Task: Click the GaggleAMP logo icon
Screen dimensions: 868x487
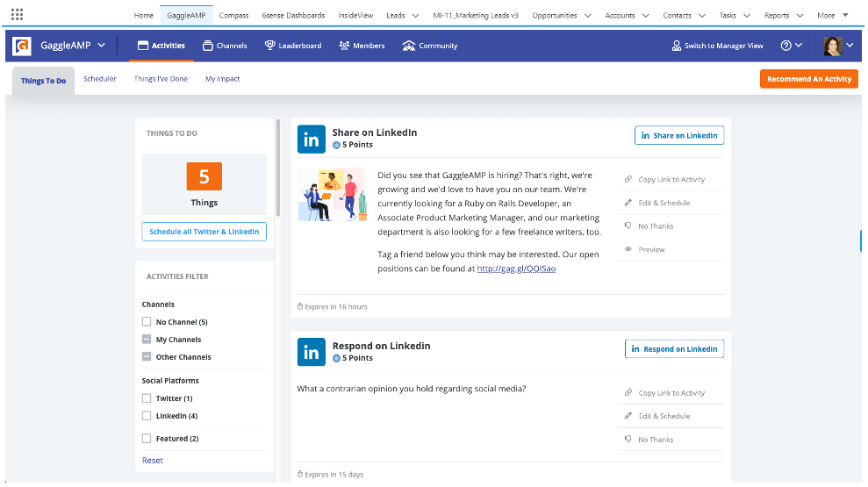Action: pos(22,46)
